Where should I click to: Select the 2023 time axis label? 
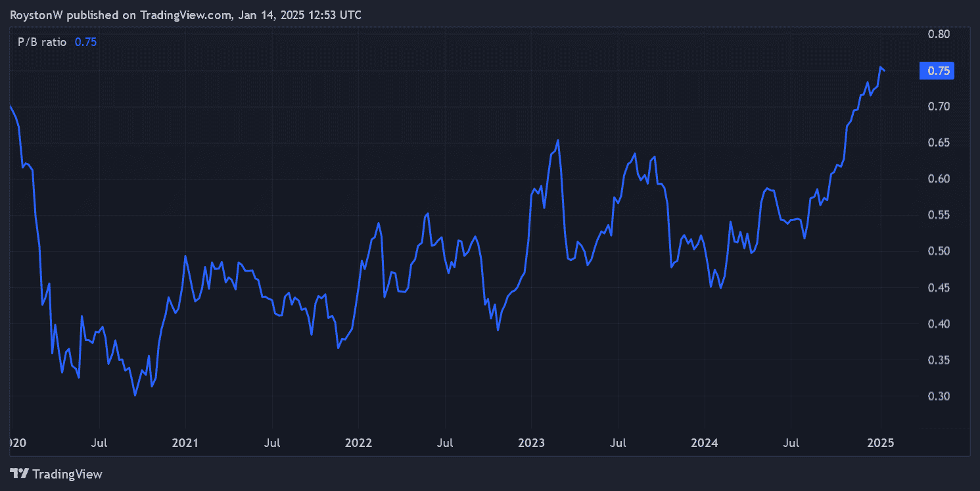[531, 443]
